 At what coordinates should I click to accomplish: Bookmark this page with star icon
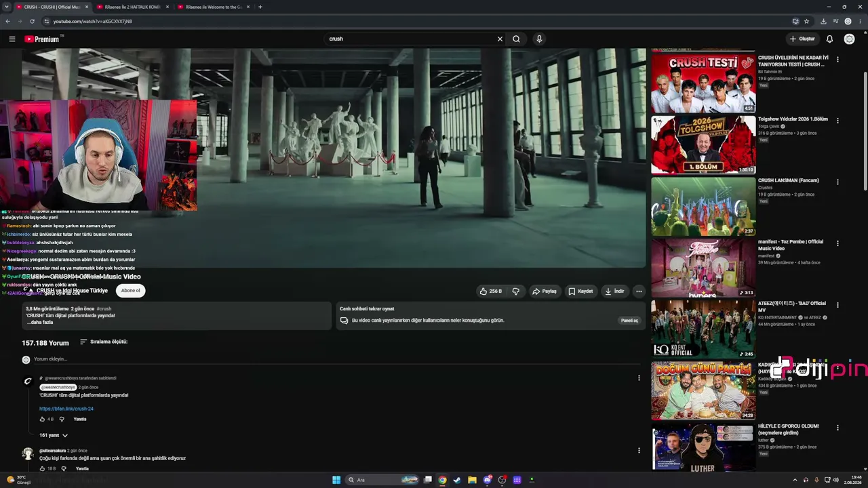pos(806,21)
